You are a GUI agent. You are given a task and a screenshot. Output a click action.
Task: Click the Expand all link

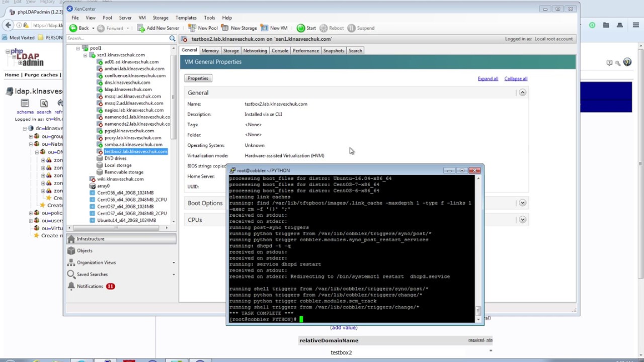click(x=488, y=79)
